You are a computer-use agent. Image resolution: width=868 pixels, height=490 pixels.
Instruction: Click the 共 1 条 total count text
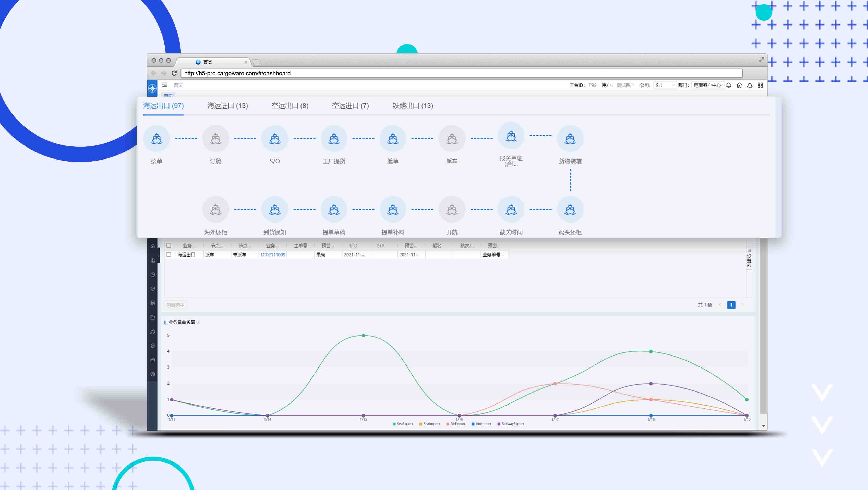click(x=705, y=305)
